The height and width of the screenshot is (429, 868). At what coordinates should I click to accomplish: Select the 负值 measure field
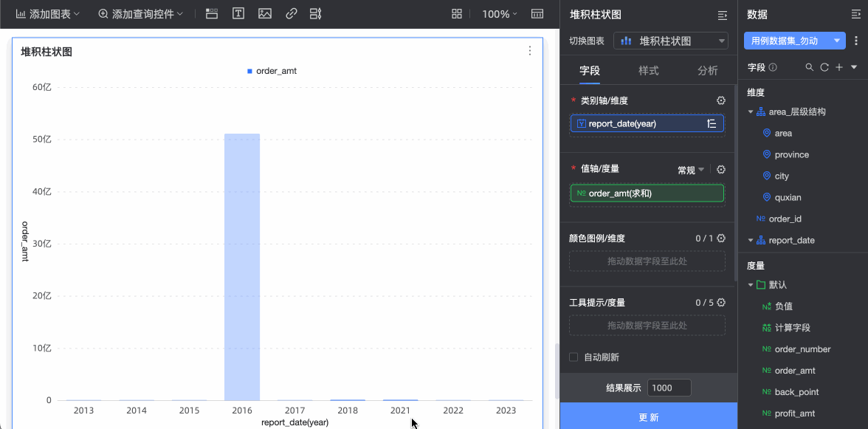(x=784, y=306)
